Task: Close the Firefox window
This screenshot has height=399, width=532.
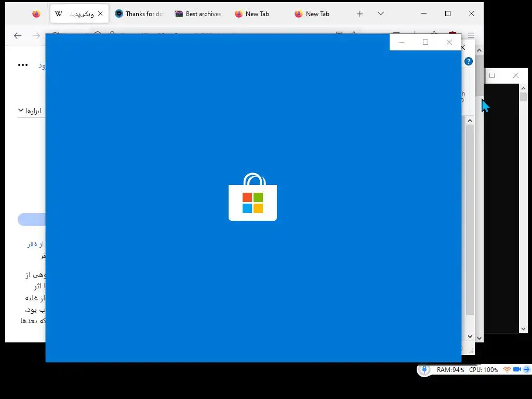Action: [472, 14]
